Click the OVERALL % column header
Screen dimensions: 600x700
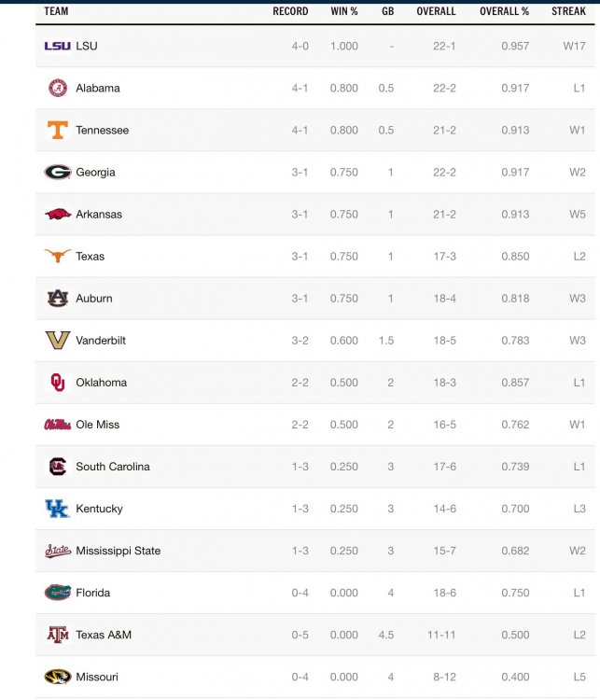coord(504,11)
